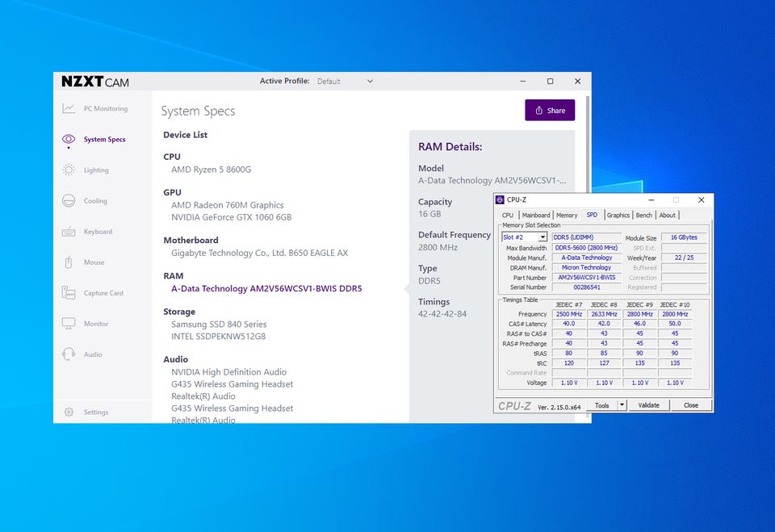Expand the Active Profile Default dropdown

tap(345, 81)
